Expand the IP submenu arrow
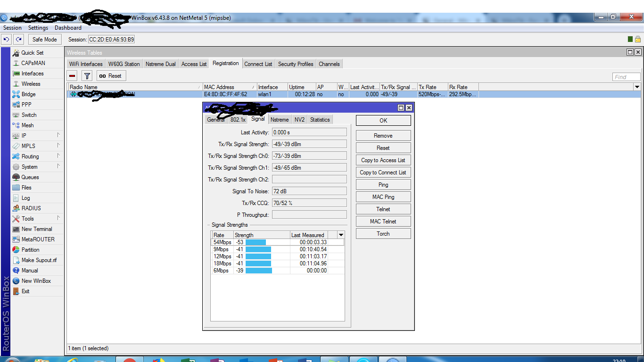The height and width of the screenshot is (362, 644). (58, 135)
